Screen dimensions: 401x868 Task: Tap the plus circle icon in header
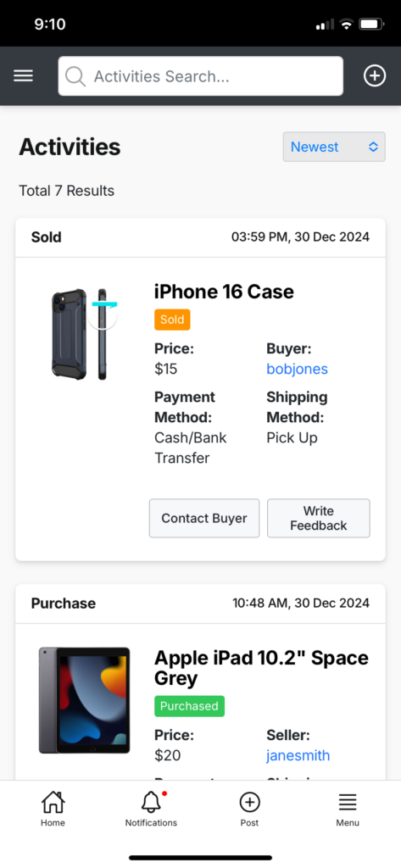pos(375,75)
